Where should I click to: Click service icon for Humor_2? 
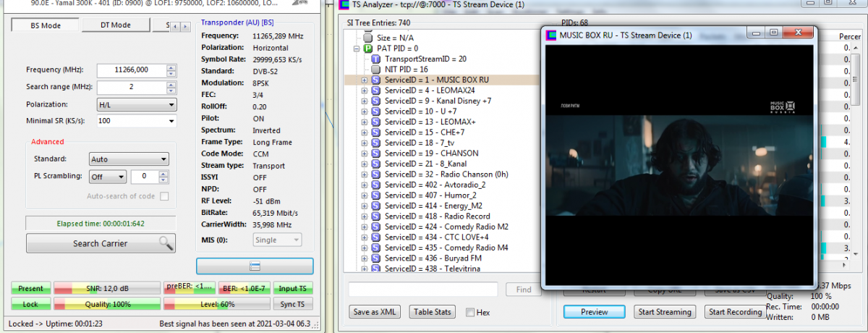coord(375,195)
